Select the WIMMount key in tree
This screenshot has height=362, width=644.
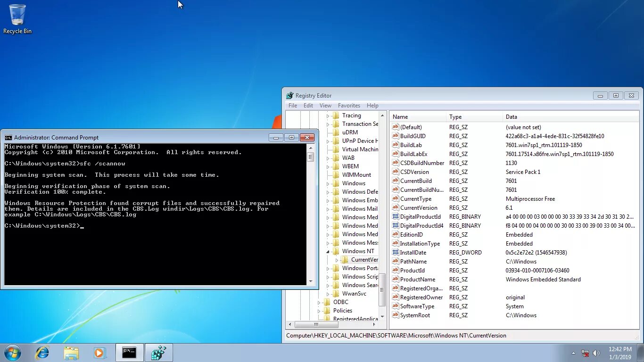356,175
